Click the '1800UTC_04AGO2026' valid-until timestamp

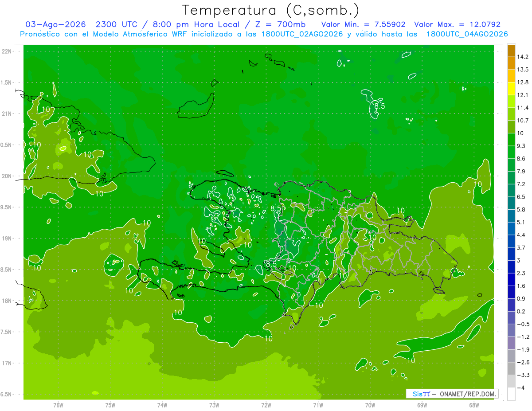tap(467, 34)
